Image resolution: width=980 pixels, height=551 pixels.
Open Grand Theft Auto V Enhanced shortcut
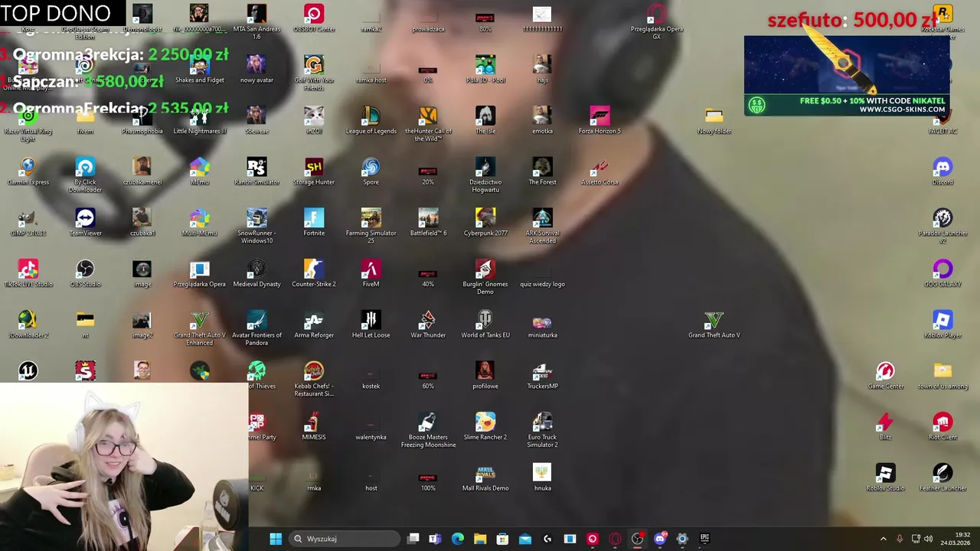pos(199,328)
